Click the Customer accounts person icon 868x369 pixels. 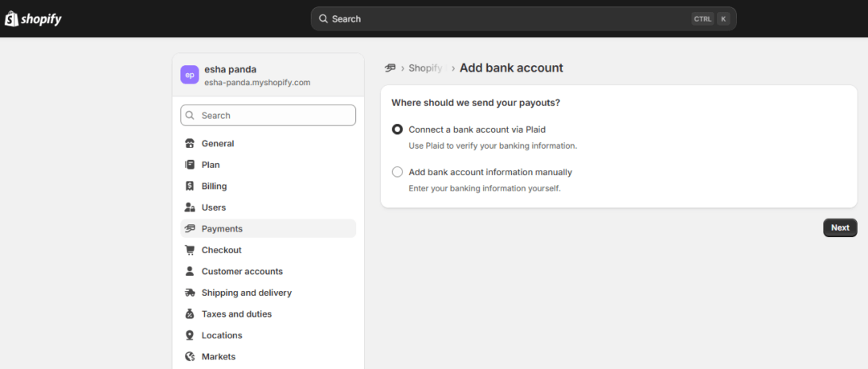click(190, 272)
